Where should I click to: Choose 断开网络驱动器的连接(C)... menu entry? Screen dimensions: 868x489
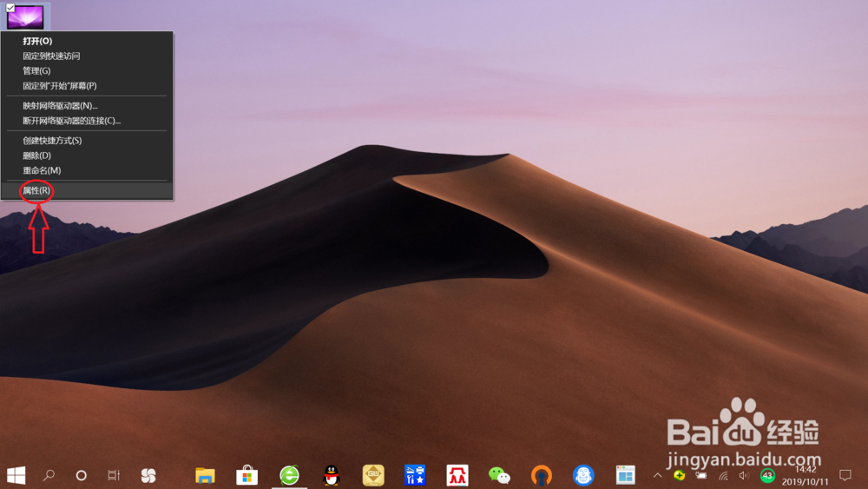pos(87,121)
